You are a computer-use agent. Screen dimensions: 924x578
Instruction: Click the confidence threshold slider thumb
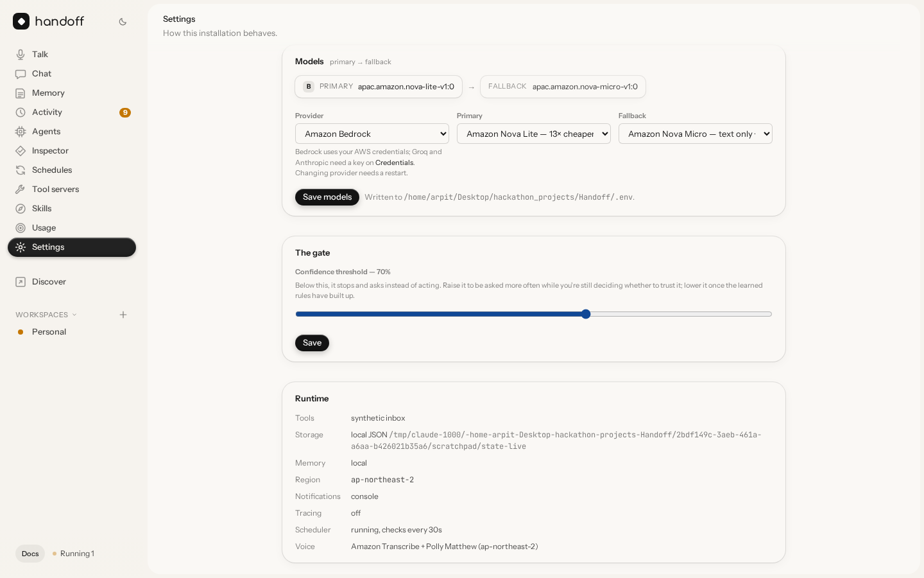coord(586,314)
